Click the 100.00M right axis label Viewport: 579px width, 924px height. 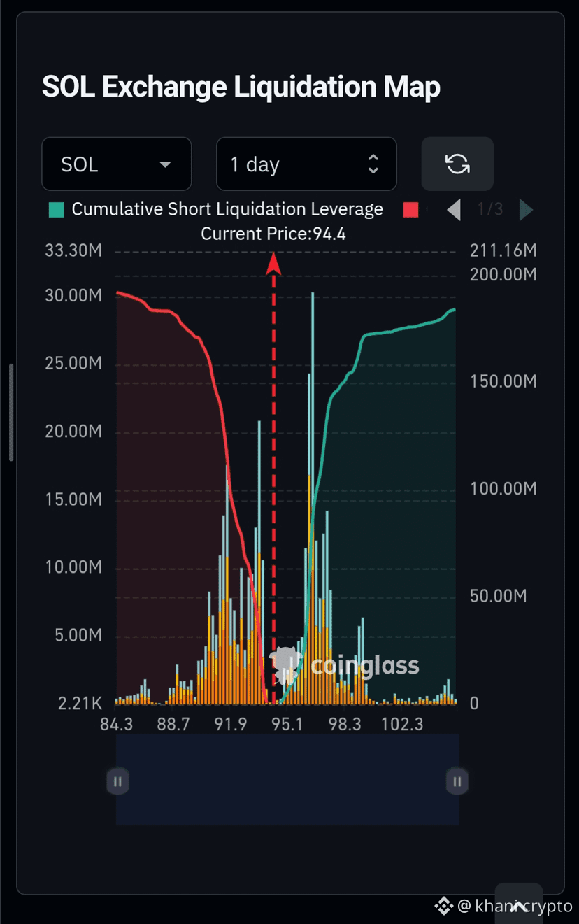coord(503,488)
